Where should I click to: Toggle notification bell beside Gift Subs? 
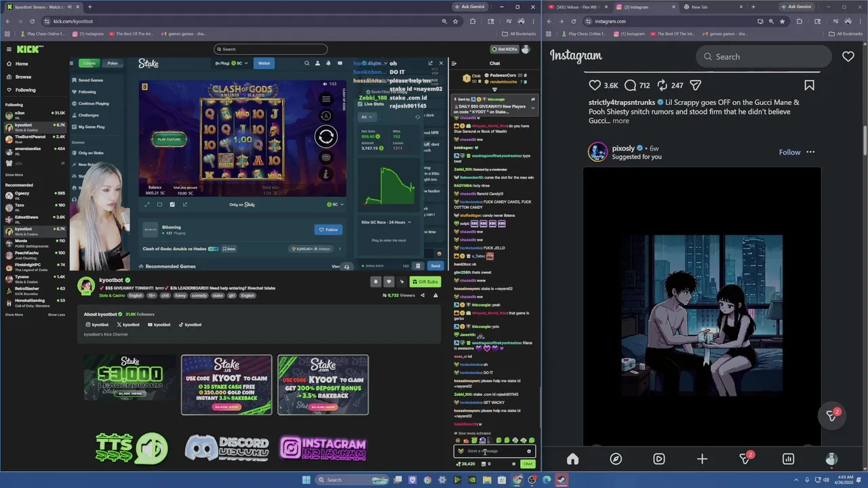tap(376, 282)
